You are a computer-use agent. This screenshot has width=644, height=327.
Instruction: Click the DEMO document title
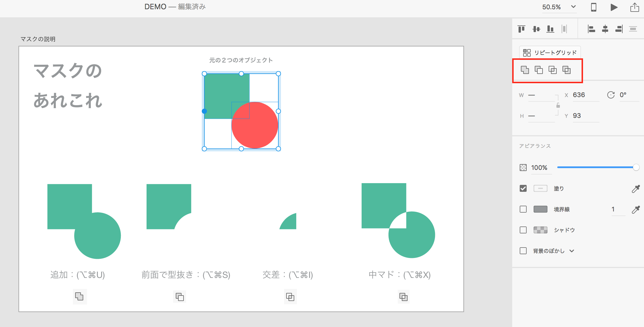pyautogui.click(x=155, y=7)
